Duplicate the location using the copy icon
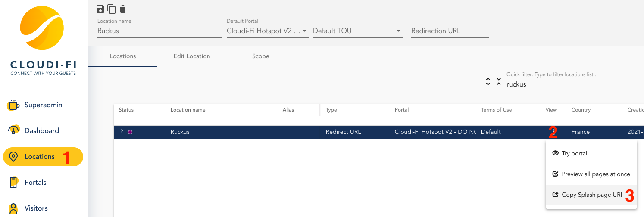644x217 pixels. (112, 9)
